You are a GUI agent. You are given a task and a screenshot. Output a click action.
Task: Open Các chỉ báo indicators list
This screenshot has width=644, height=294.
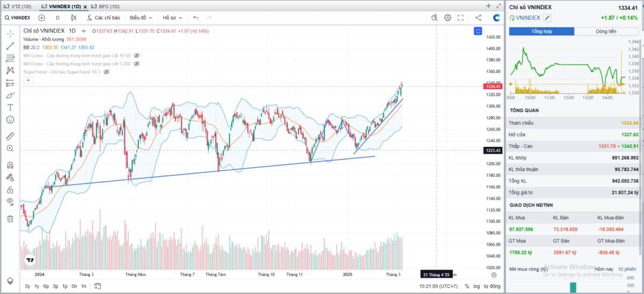tap(103, 18)
